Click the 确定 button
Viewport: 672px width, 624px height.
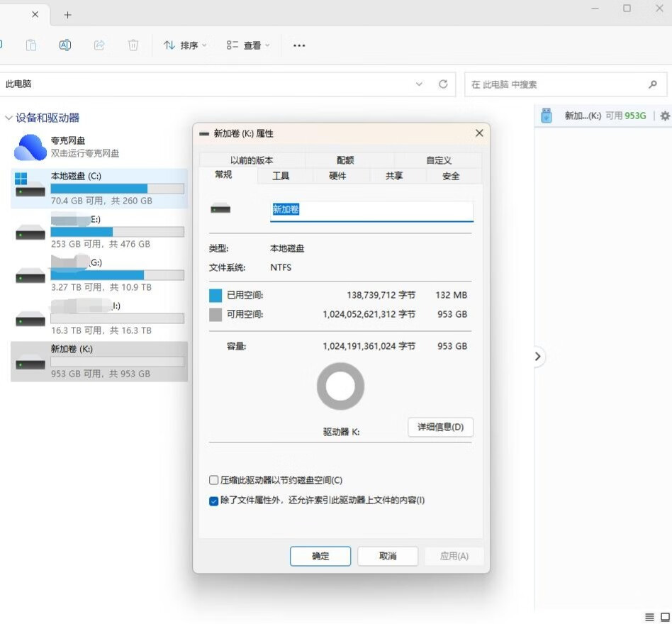click(x=320, y=556)
